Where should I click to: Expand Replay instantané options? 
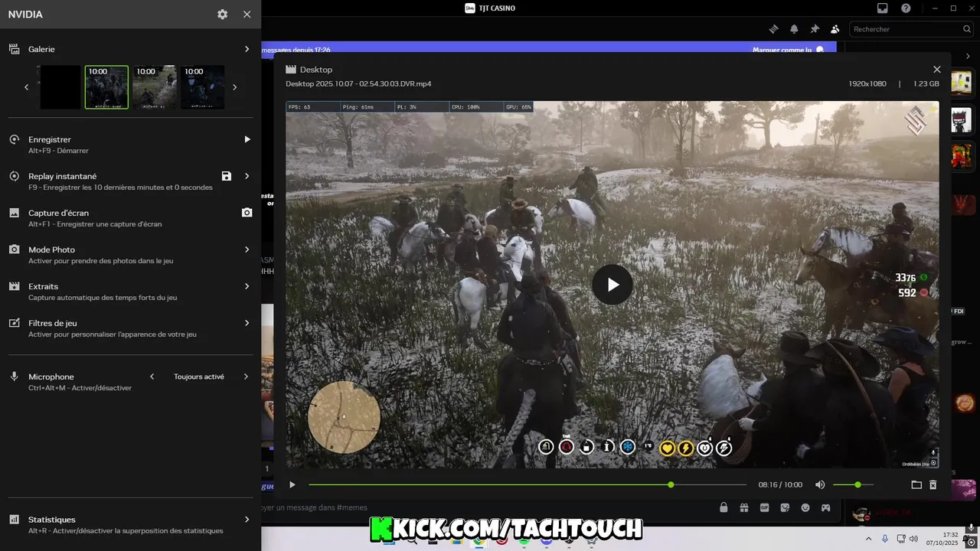tap(247, 176)
